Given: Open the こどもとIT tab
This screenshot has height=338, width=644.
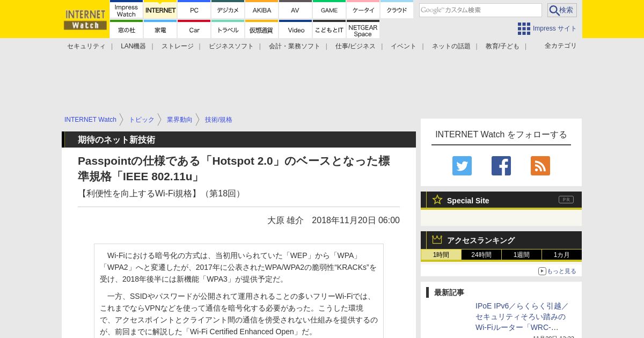Looking at the screenshot, I should point(329,30).
